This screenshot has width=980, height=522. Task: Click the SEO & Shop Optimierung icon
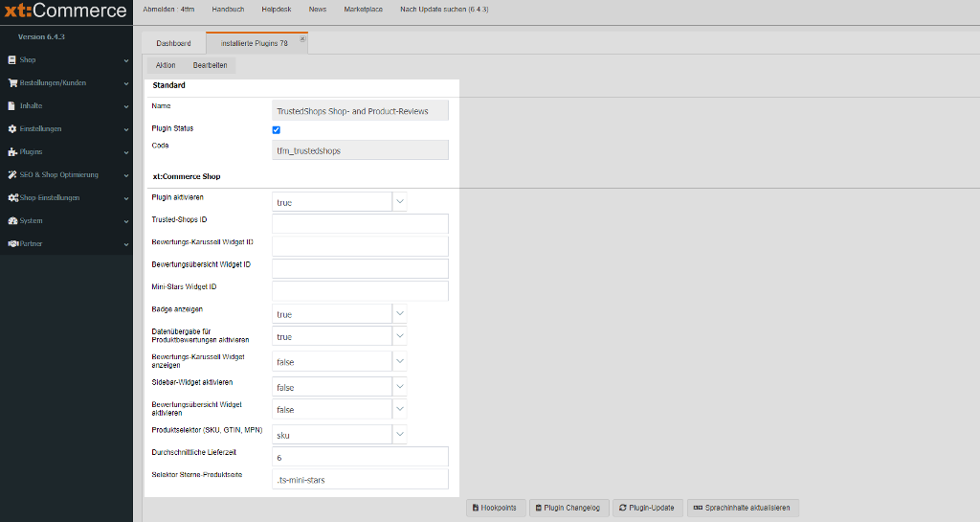coord(11,174)
